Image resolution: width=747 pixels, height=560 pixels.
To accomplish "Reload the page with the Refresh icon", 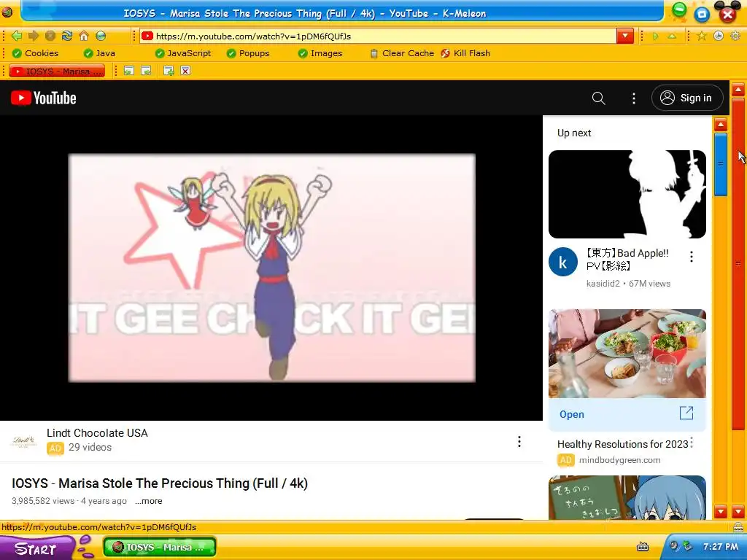I will (x=67, y=36).
